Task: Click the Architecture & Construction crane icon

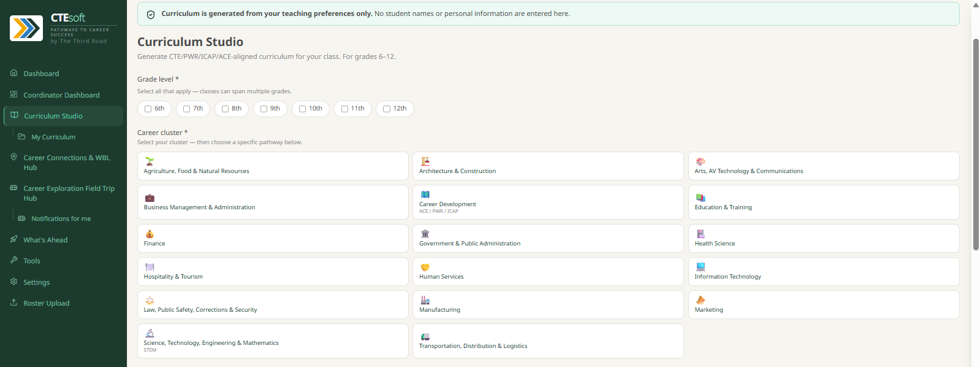Action: pos(425,161)
